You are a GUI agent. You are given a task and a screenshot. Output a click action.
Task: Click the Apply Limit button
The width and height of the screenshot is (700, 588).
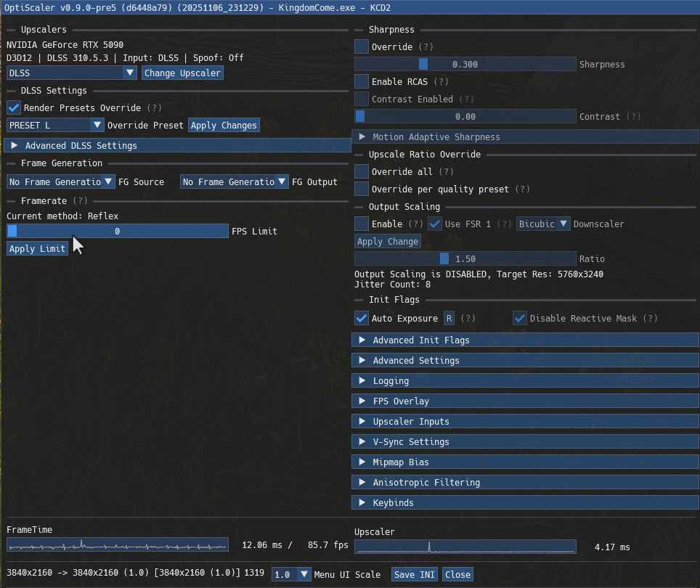click(x=38, y=248)
